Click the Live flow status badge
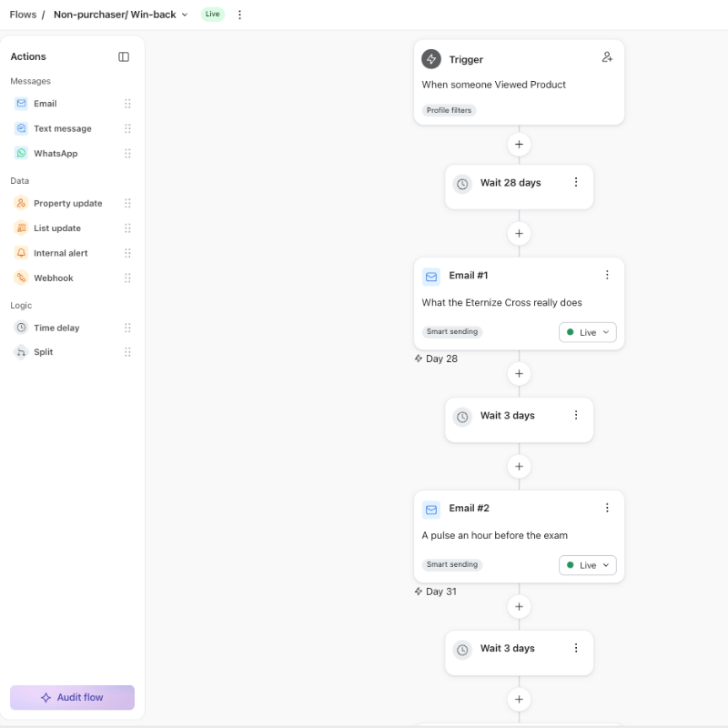The height and width of the screenshot is (728, 728). (x=213, y=14)
